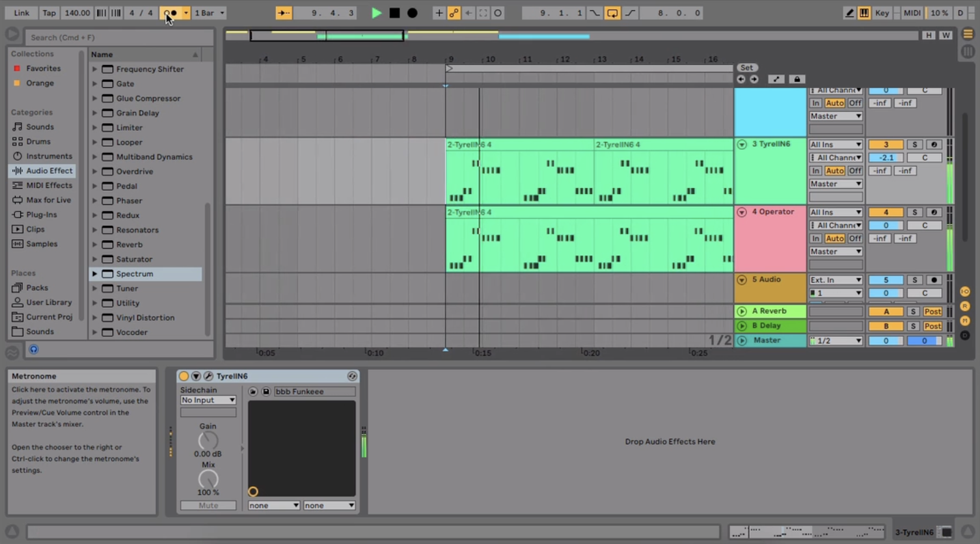Image resolution: width=980 pixels, height=544 pixels.
Task: Toggle the TyrellN6 device activator
Action: 184,376
